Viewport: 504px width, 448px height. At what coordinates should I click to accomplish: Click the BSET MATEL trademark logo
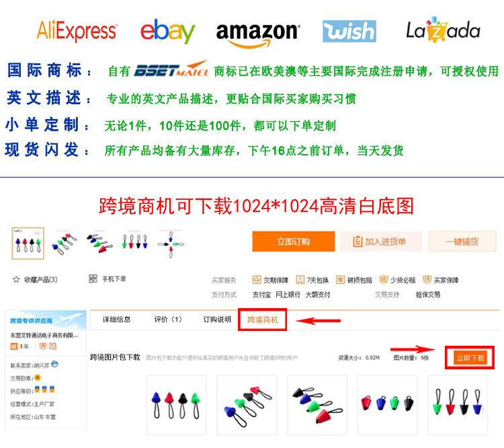point(171,69)
